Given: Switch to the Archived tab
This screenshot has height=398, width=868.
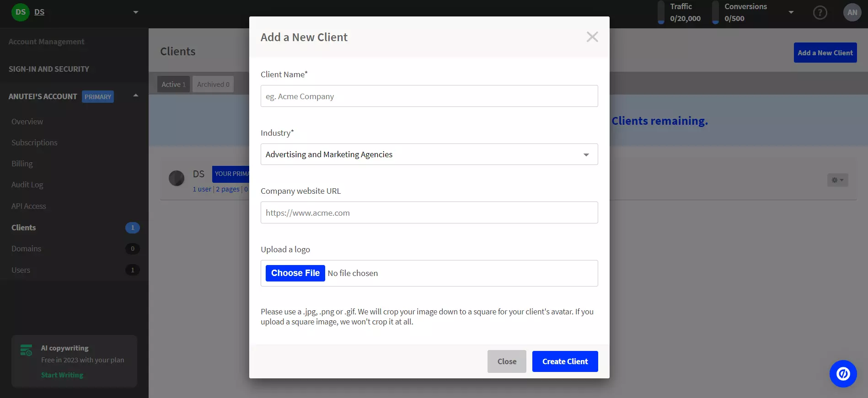Looking at the screenshot, I should point(213,85).
